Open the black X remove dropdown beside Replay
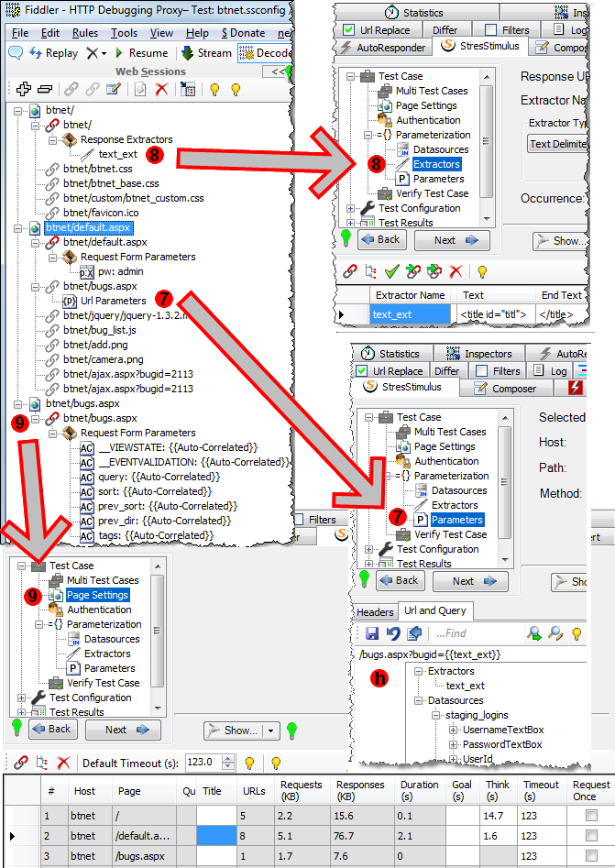Screen dimensions: 615x868 [x=96, y=53]
